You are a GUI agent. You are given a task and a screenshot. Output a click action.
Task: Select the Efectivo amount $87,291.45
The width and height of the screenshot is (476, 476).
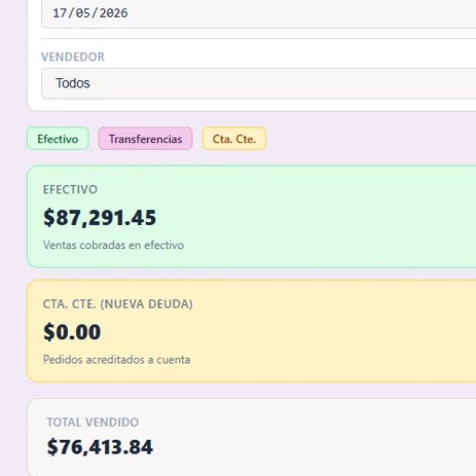(x=99, y=218)
